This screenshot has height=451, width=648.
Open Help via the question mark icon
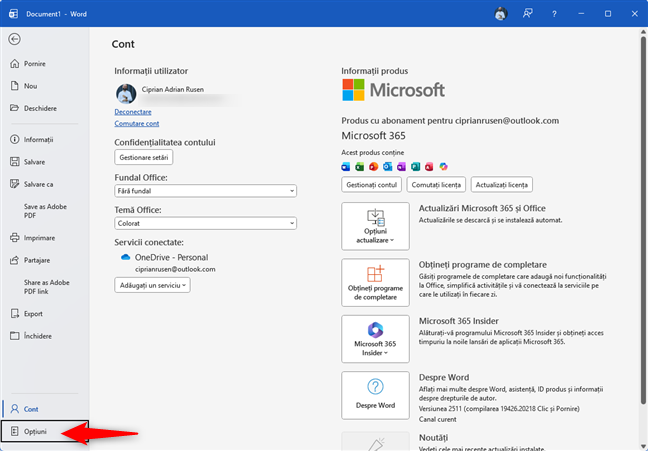(554, 14)
